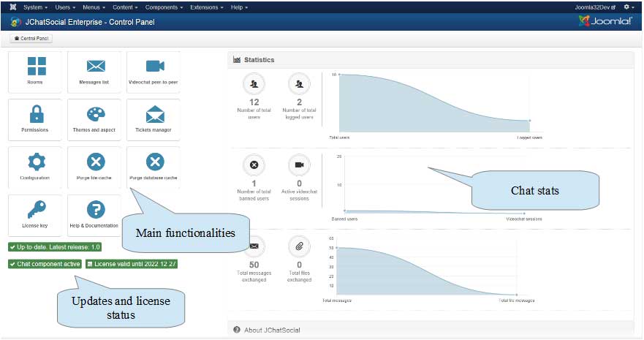644x340 pixels.
Task: Click the active videochat sessions icon
Action: click(x=300, y=165)
